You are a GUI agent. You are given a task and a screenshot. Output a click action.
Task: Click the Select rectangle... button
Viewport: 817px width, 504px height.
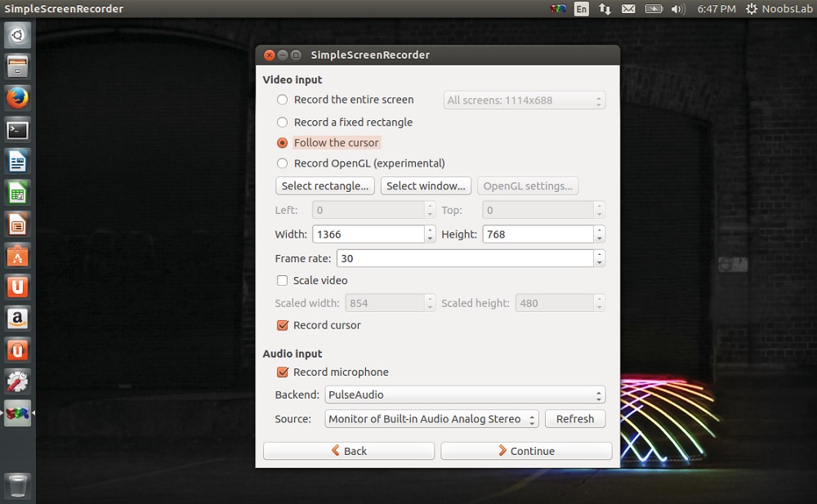[325, 186]
